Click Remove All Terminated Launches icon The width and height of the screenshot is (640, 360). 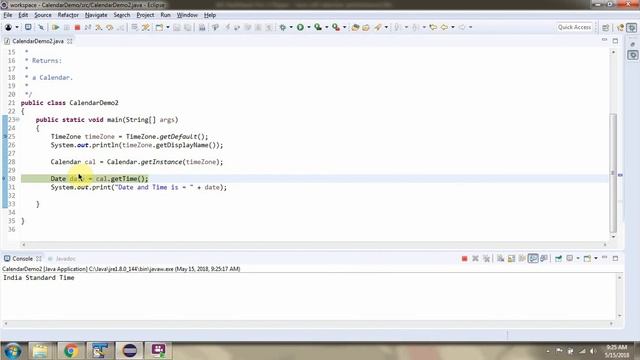[486, 258]
